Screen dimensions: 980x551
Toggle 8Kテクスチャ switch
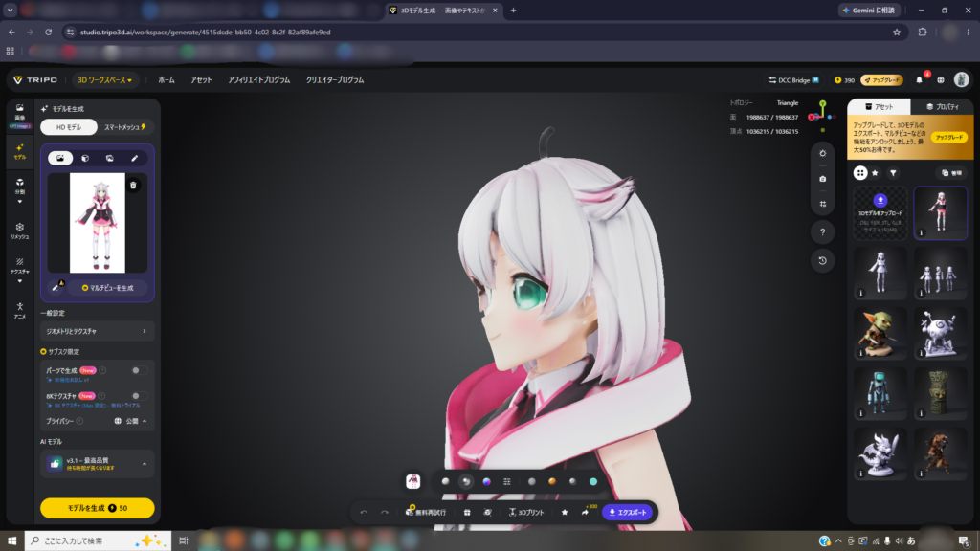139,395
